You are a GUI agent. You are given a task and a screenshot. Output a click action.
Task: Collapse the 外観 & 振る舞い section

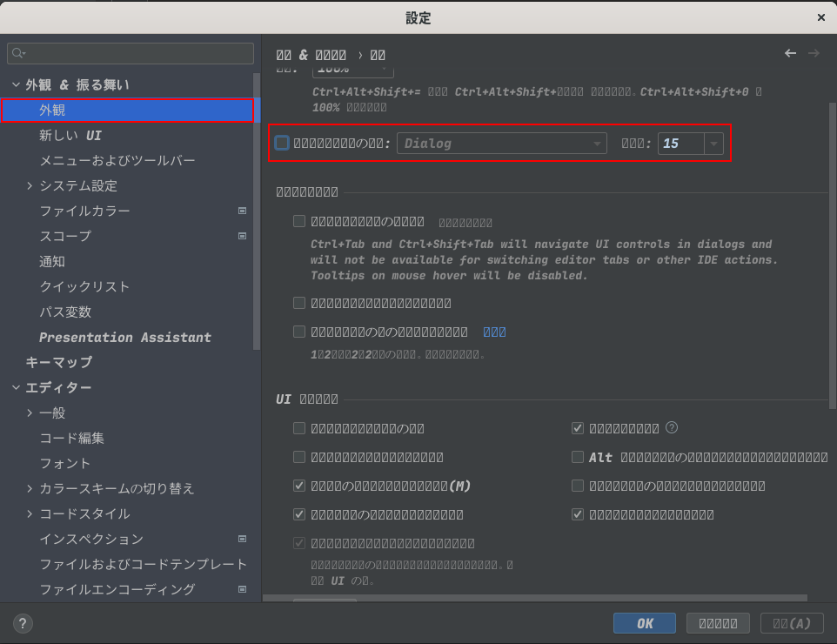[x=16, y=84]
